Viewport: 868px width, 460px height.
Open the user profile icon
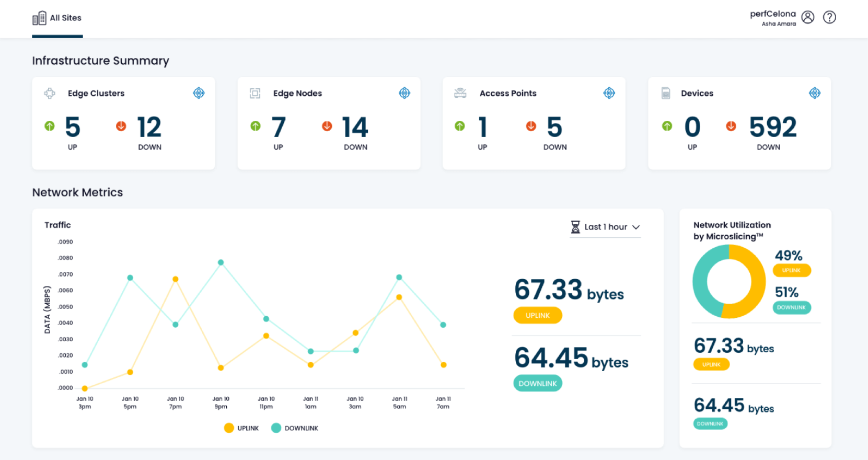[808, 17]
